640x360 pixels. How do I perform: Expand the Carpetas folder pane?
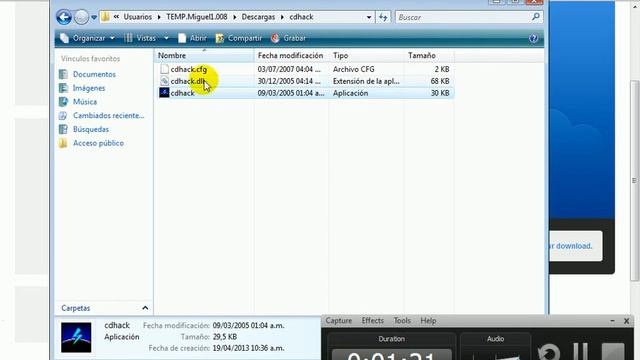pyautogui.click(x=145, y=308)
